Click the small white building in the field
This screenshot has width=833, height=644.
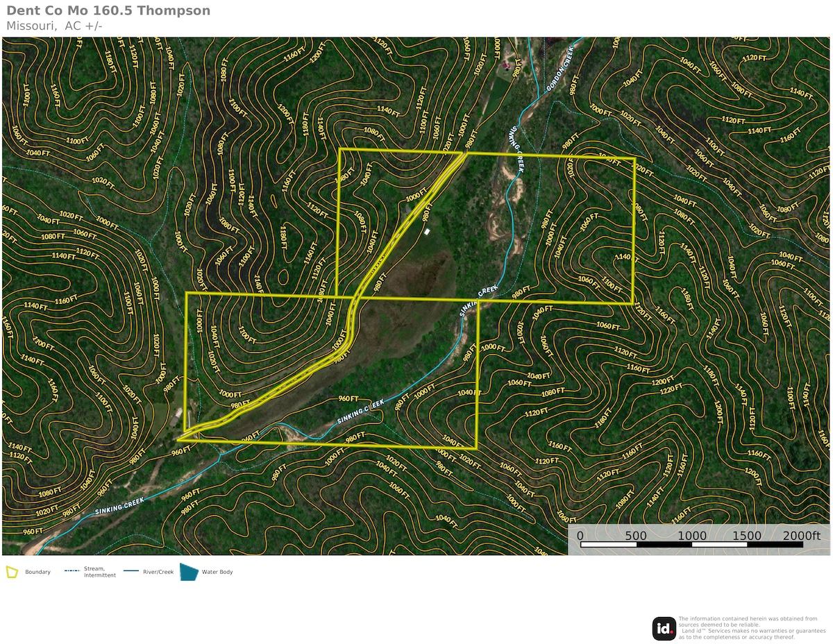click(427, 231)
